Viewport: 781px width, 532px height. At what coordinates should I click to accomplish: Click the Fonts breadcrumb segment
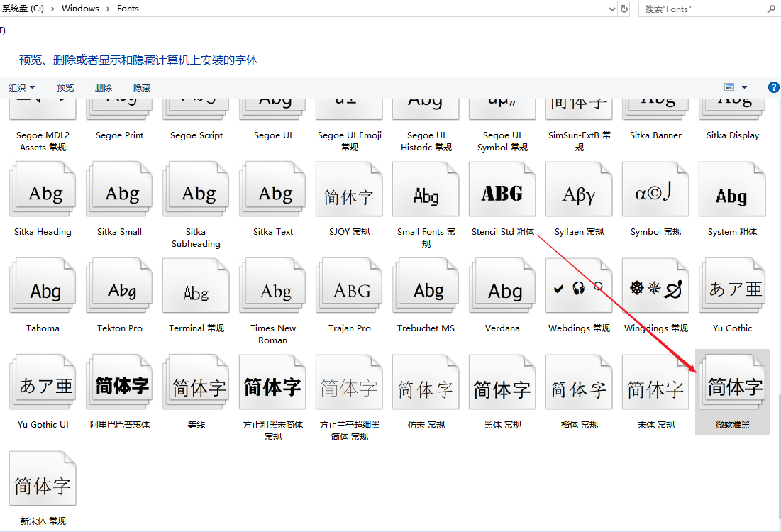click(128, 9)
